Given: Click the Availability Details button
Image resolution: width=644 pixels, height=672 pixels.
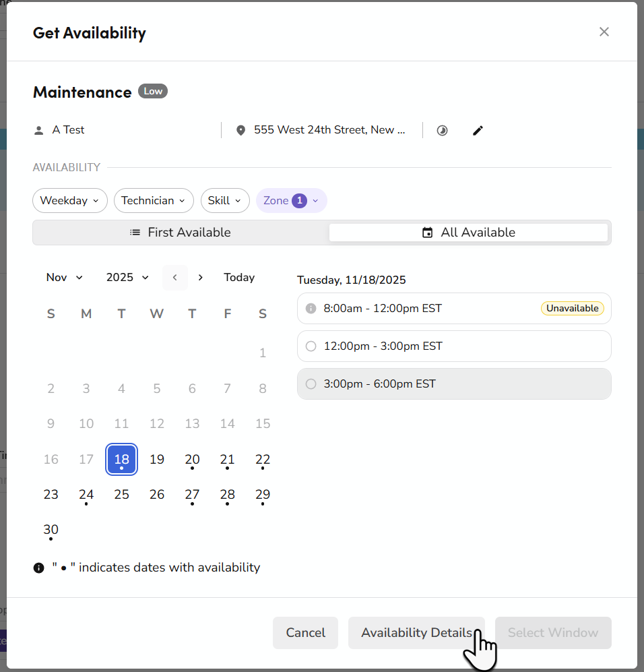Looking at the screenshot, I should click(x=416, y=632).
